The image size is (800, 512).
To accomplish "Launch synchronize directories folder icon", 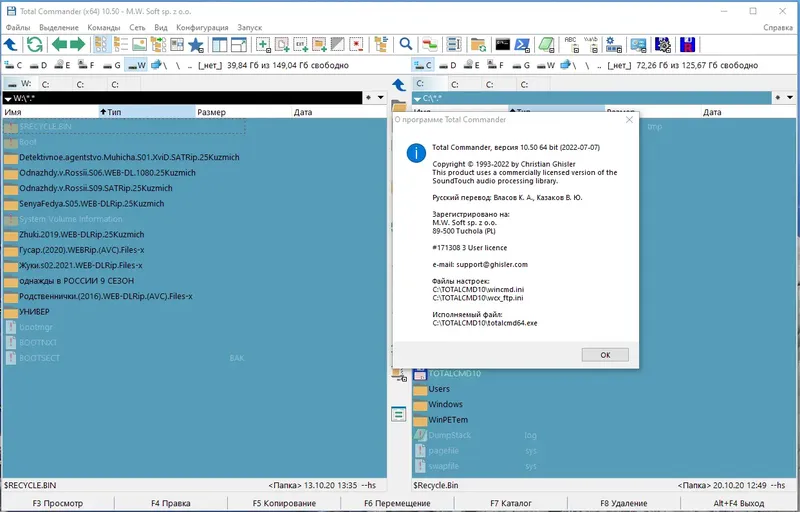I will click(478, 45).
